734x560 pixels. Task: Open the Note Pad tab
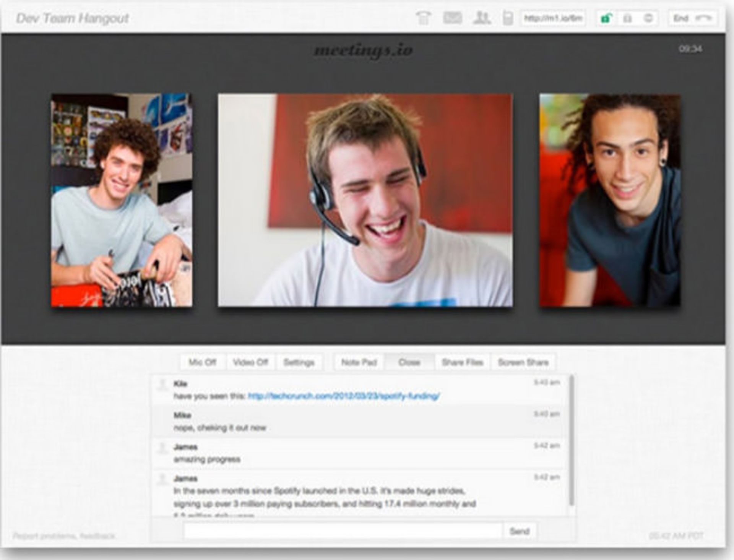click(359, 362)
